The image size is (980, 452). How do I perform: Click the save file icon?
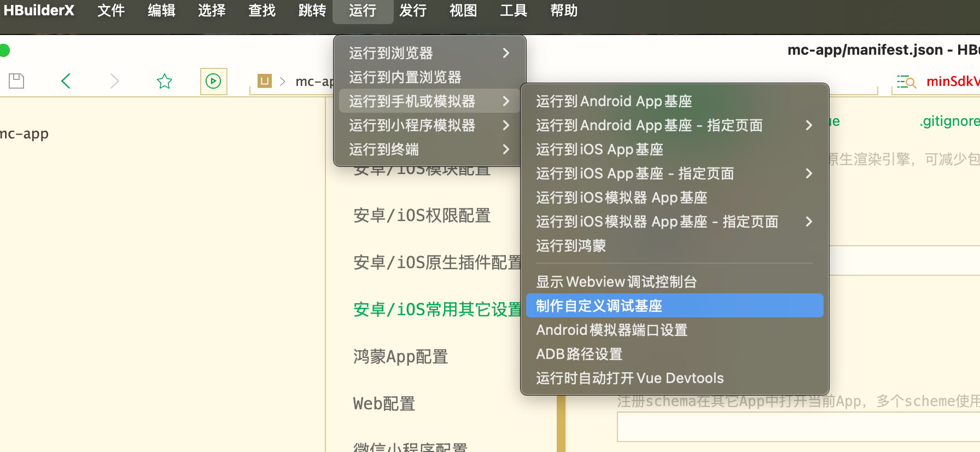click(x=16, y=81)
